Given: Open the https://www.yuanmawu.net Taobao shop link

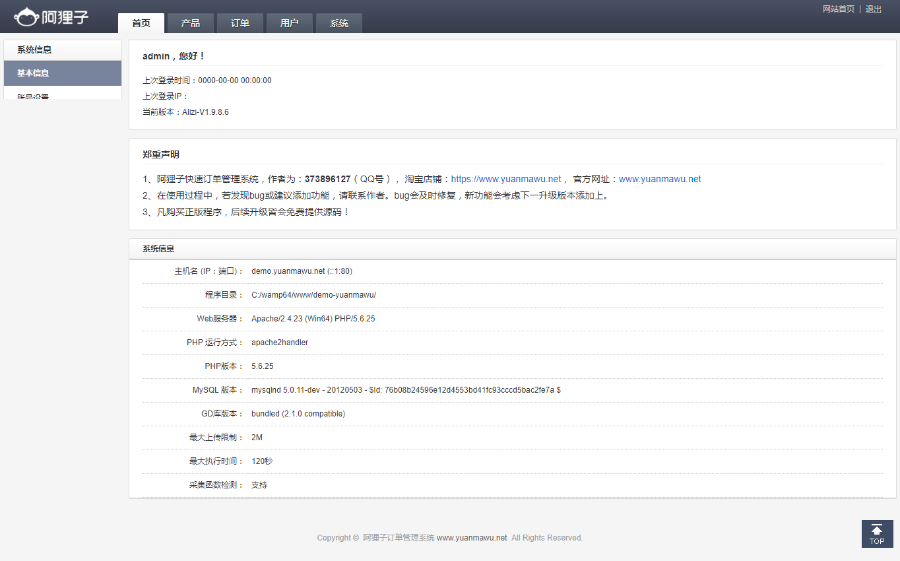Looking at the screenshot, I should [506, 179].
